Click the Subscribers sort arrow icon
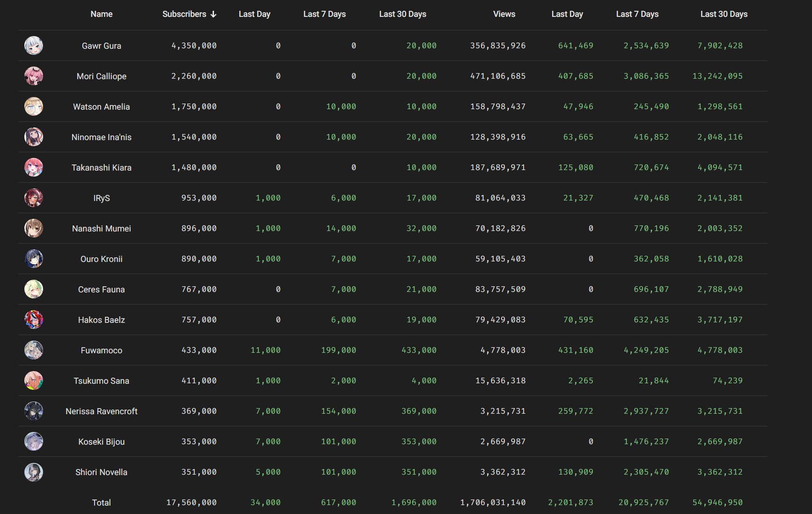Image resolution: width=812 pixels, height=514 pixels. pos(214,15)
